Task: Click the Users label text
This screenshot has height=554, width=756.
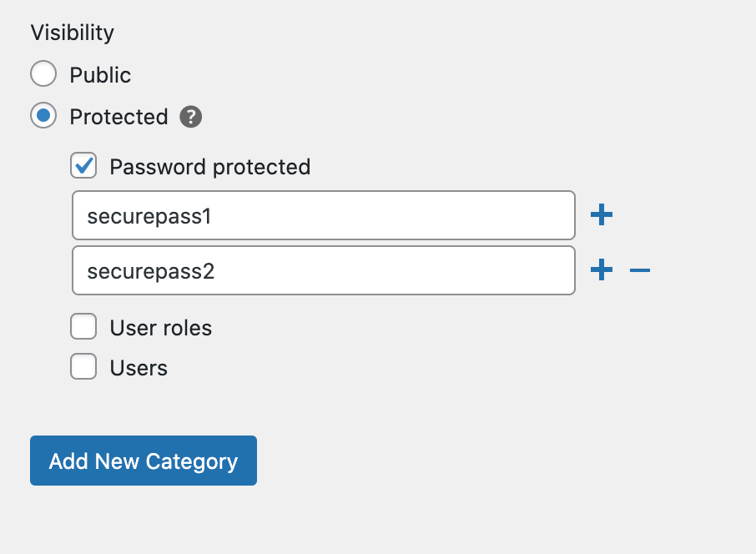Action: [x=139, y=368]
